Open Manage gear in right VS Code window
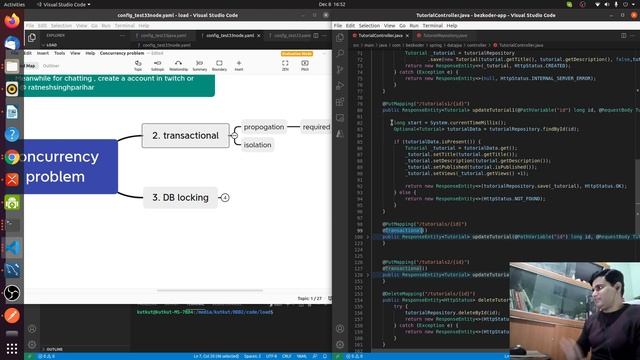 [x=340, y=344]
